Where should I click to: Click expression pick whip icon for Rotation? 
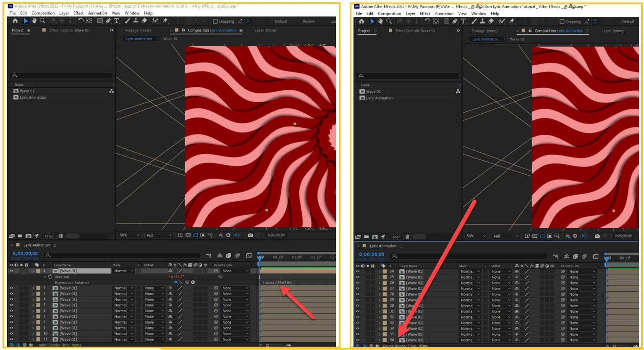click(x=187, y=282)
